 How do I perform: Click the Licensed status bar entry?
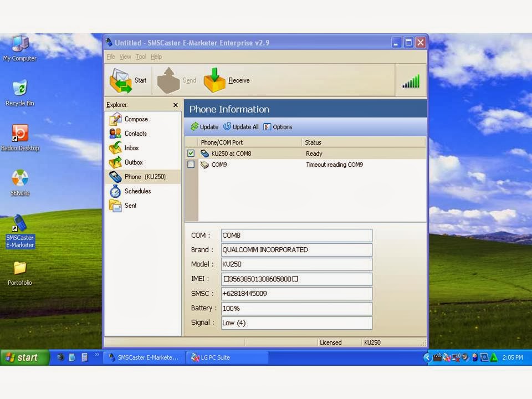coord(331,342)
